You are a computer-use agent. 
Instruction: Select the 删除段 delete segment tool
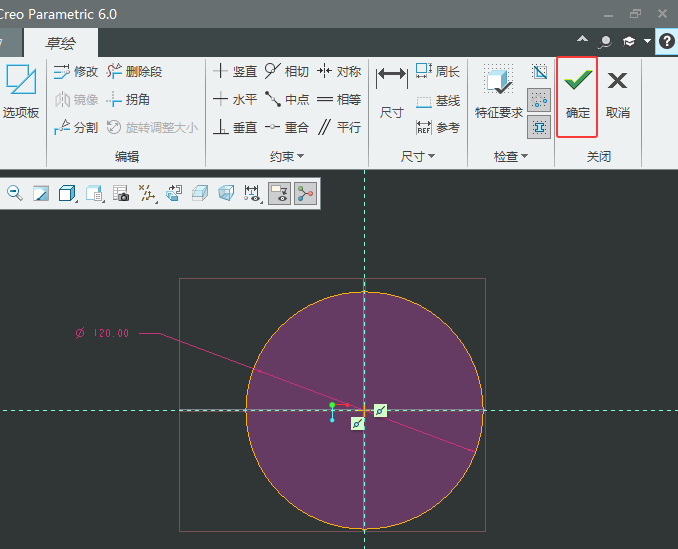click(x=134, y=71)
